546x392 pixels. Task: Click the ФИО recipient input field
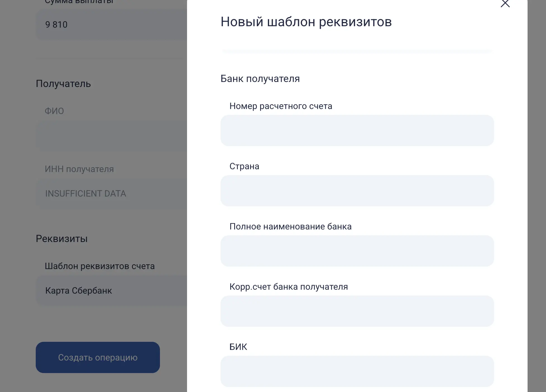112,136
